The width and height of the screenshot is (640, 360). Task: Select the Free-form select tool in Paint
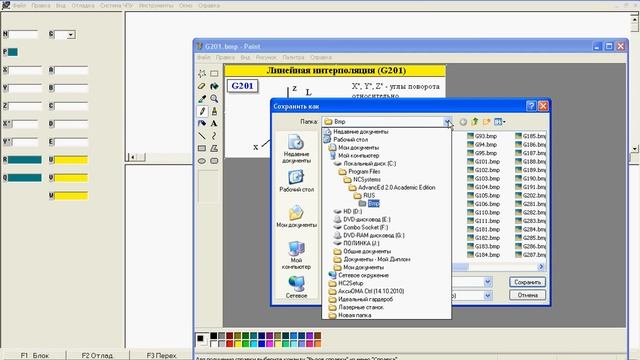coord(202,74)
